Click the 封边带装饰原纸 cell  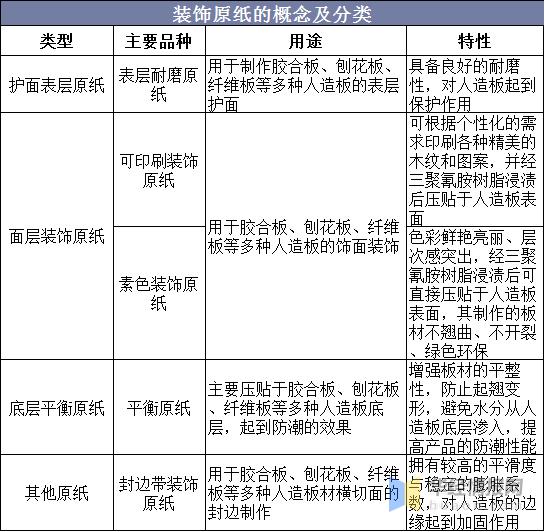159,492
